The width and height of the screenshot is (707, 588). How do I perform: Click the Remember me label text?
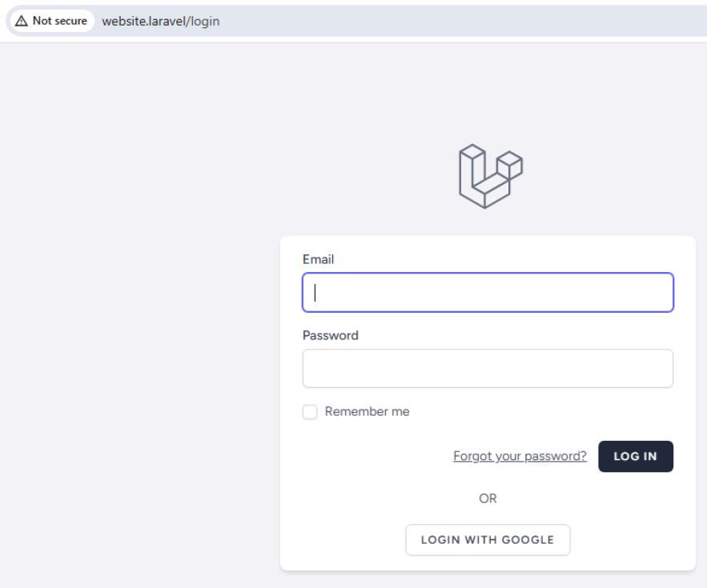pos(367,412)
